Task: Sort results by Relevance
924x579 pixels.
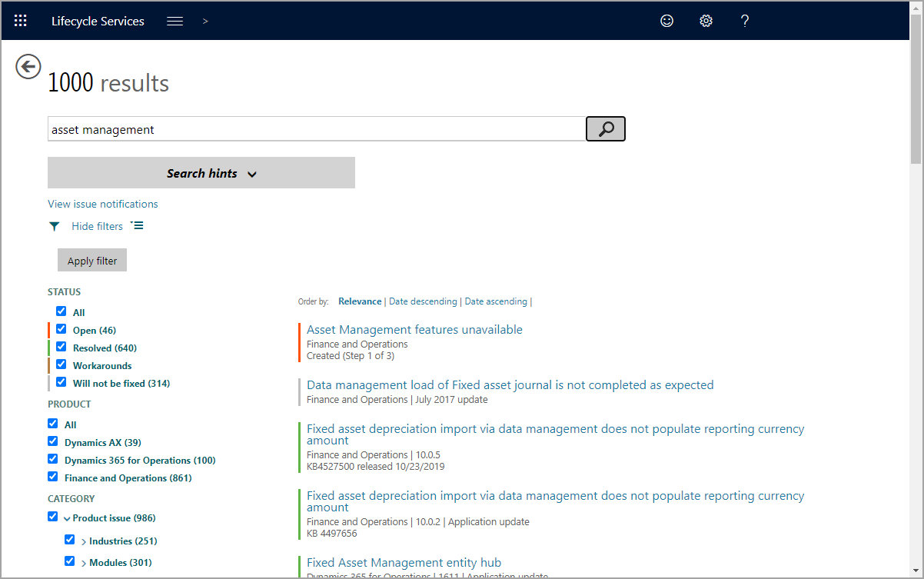Action: tap(360, 301)
